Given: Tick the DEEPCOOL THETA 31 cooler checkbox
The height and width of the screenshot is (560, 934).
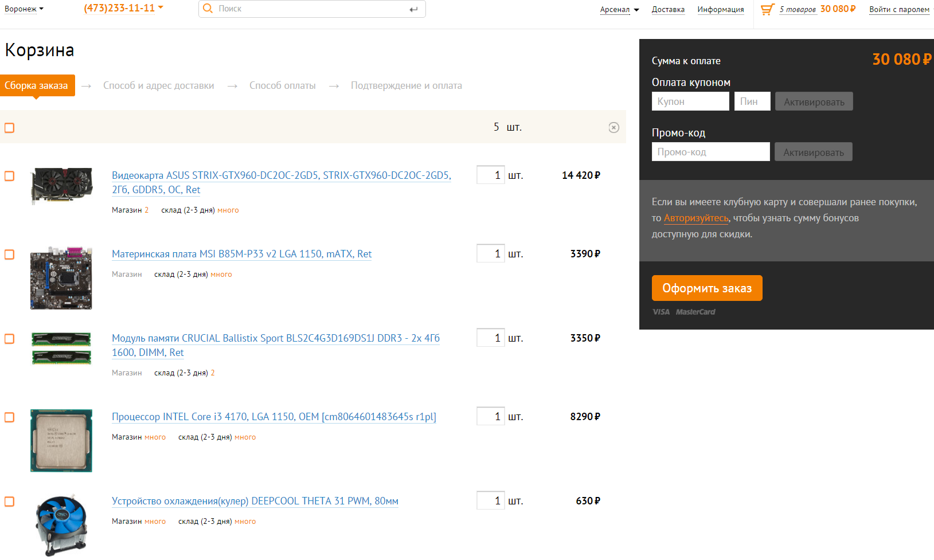Looking at the screenshot, I should [9, 502].
